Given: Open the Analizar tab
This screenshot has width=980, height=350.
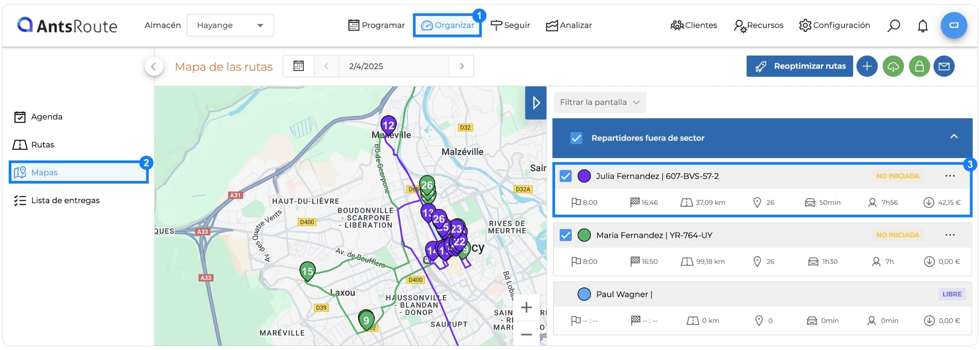Looking at the screenshot, I should coord(568,25).
